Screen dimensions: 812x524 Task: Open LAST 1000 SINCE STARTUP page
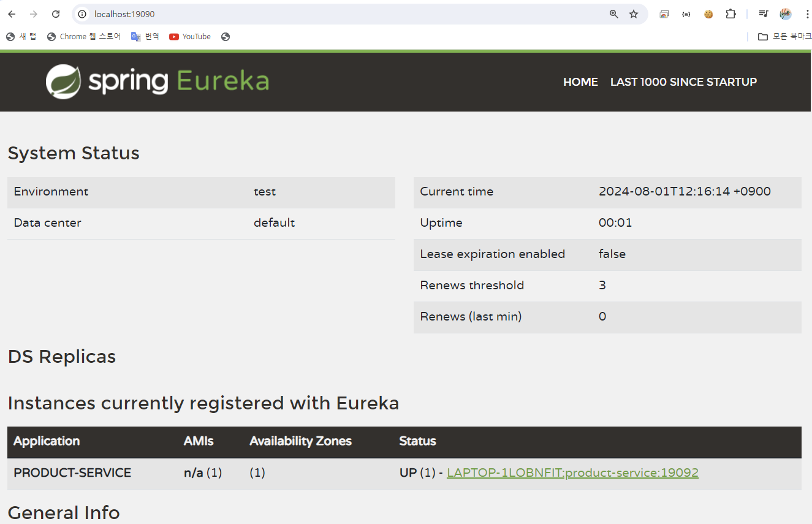(683, 82)
